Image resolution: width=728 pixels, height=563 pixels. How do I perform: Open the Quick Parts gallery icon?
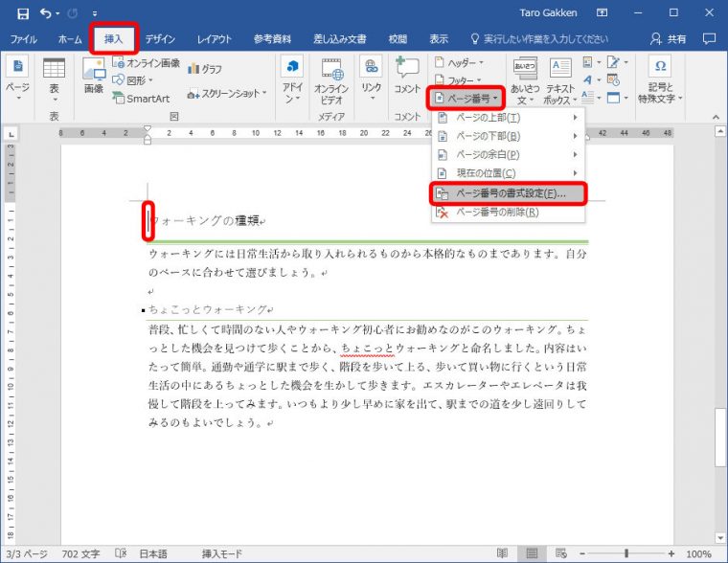(591, 62)
